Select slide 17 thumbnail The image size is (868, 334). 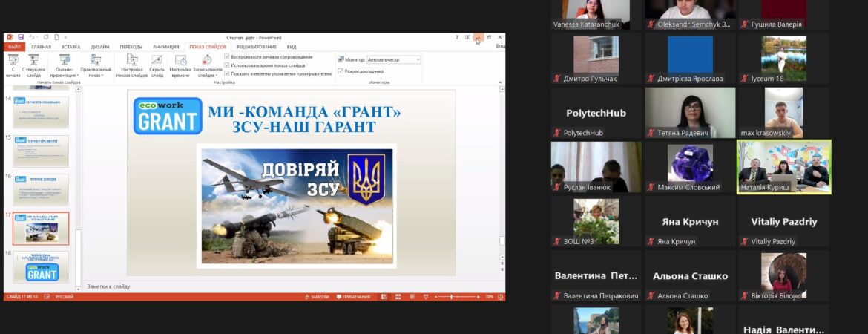tap(41, 228)
